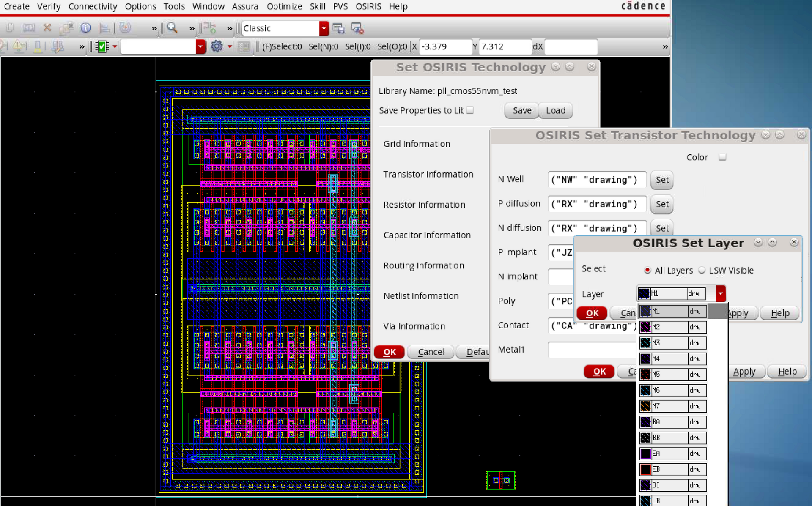Viewport: 812px width, 506px height.
Task: Click the blue gear settings icon
Action: tap(217, 46)
